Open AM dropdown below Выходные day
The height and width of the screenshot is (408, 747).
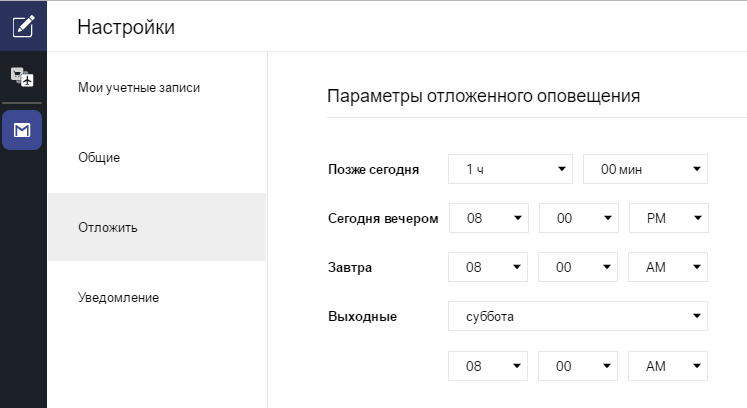pyautogui.click(x=668, y=366)
